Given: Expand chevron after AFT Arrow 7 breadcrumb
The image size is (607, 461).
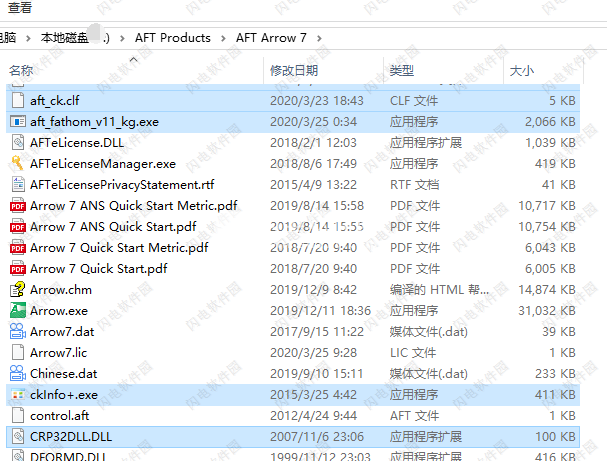Looking at the screenshot, I should pyautogui.click(x=319, y=38).
